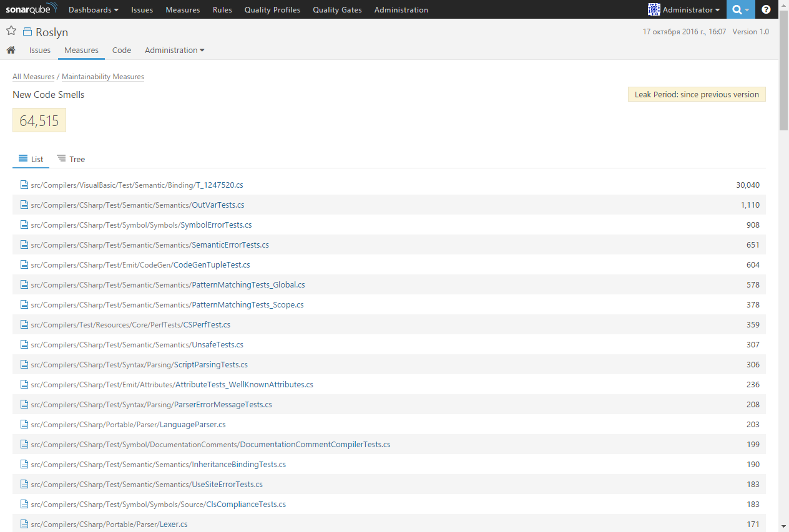
Task: Click the project home icon below Roslyn
Action: tap(11, 50)
